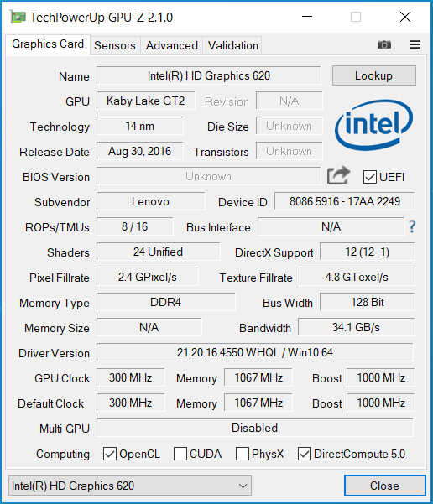Viewport: 433px width, 504px height.
Task: Click the screenshot camera icon
Action: point(384,44)
